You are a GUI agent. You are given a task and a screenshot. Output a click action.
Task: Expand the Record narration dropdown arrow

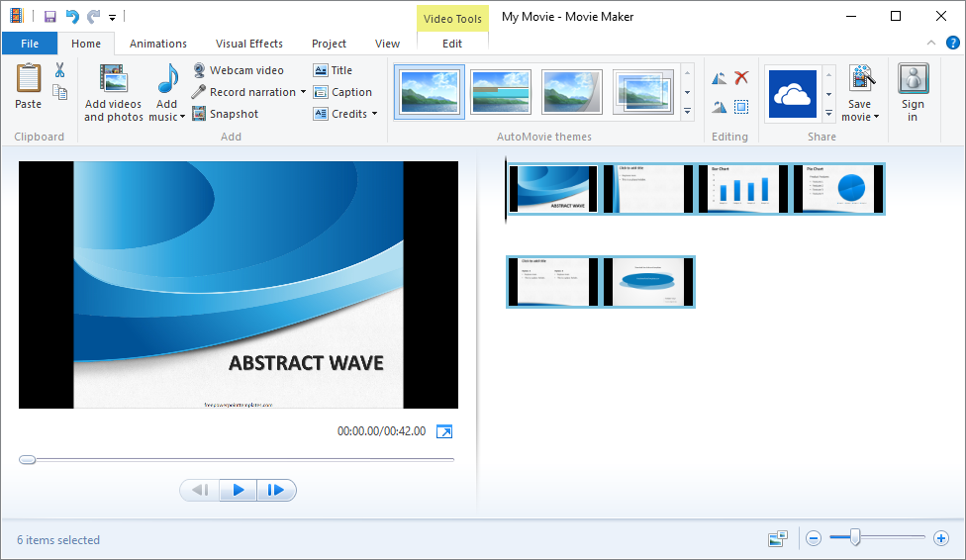[x=303, y=92]
